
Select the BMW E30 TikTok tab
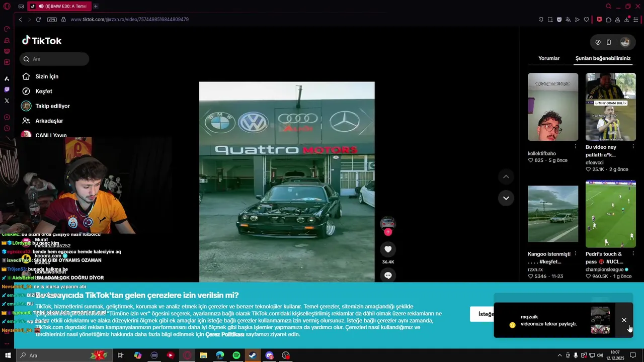point(59,7)
